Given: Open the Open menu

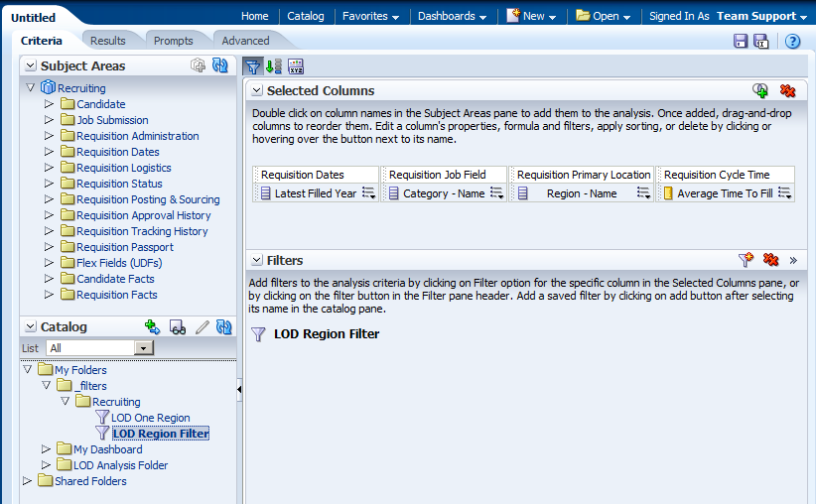Looking at the screenshot, I should (x=603, y=16).
